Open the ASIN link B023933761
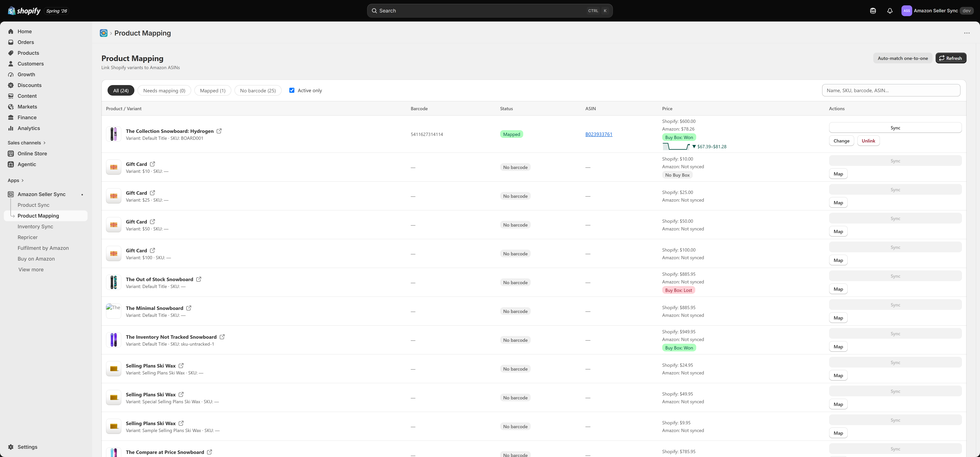 pyautogui.click(x=599, y=134)
